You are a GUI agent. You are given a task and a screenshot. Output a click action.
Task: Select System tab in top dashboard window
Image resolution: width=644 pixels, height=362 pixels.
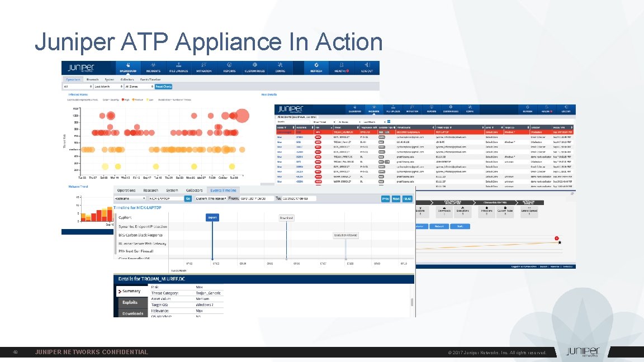point(109,80)
